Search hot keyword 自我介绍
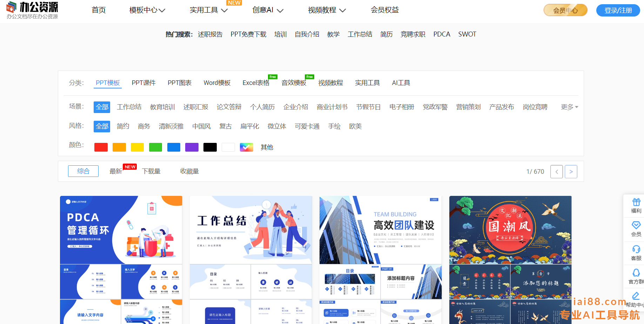Viewport: 644px width, 324px height. click(x=307, y=34)
